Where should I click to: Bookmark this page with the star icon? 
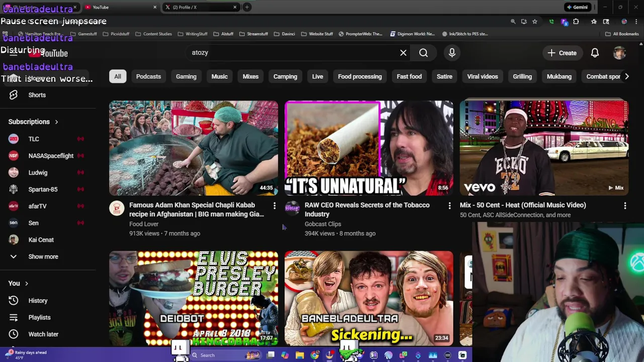[535, 22]
